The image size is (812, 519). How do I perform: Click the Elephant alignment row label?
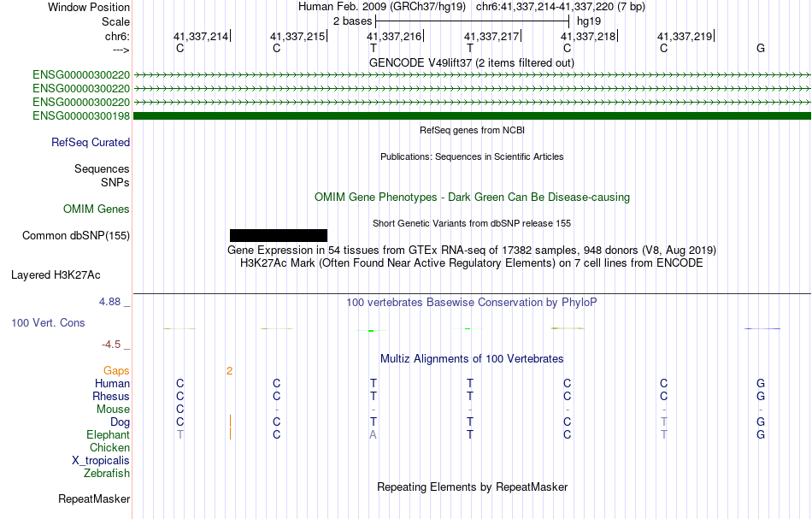pyautogui.click(x=108, y=434)
